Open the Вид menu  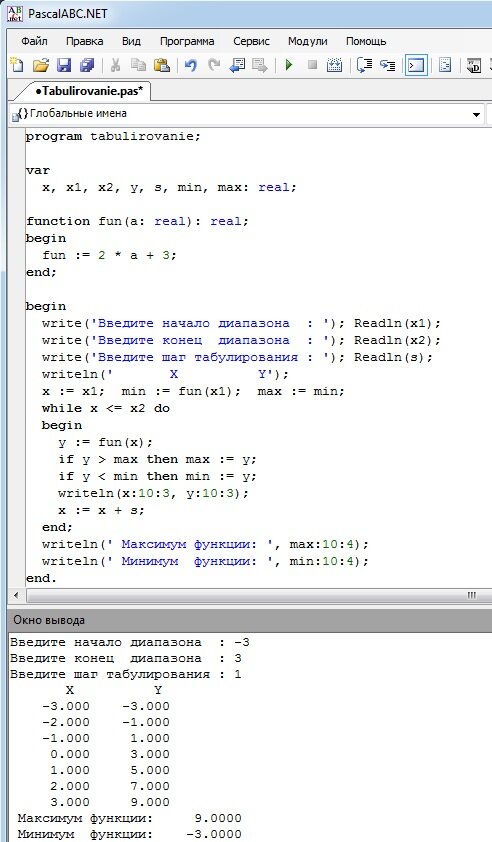click(x=131, y=41)
